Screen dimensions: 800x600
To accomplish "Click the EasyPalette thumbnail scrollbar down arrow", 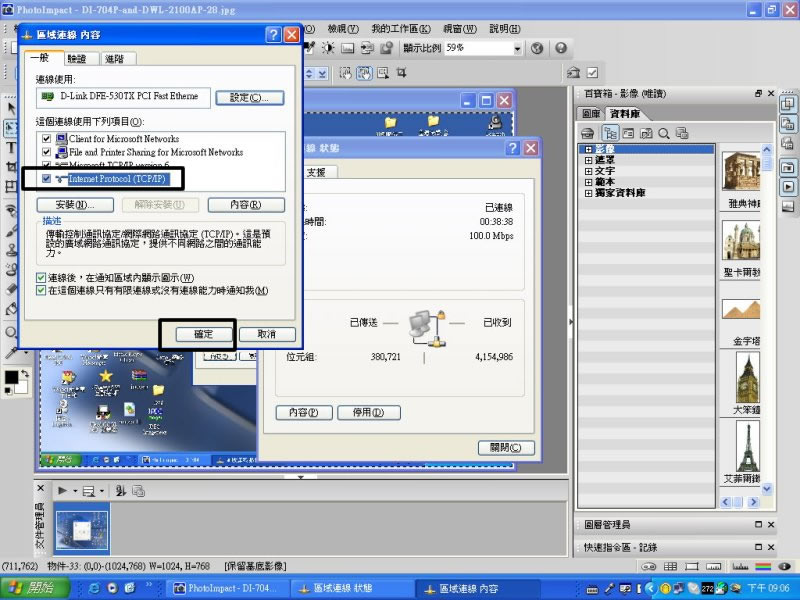I will click(766, 489).
